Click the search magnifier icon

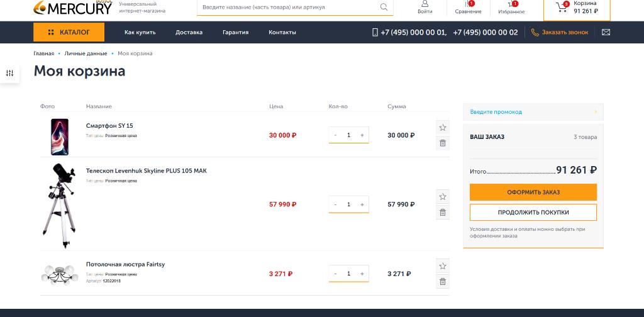pos(384,8)
